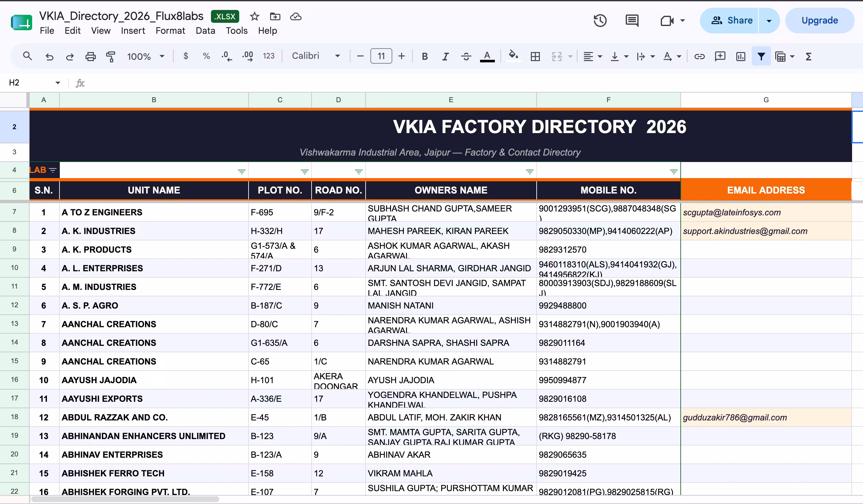The width and height of the screenshot is (863, 504).
Task: Open version history clock icon
Action: (600, 21)
